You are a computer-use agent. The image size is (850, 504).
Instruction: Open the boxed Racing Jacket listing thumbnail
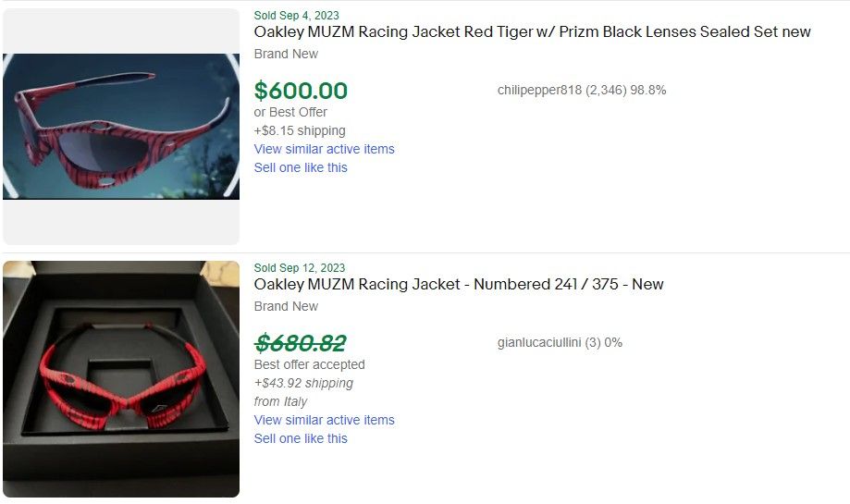(121, 379)
